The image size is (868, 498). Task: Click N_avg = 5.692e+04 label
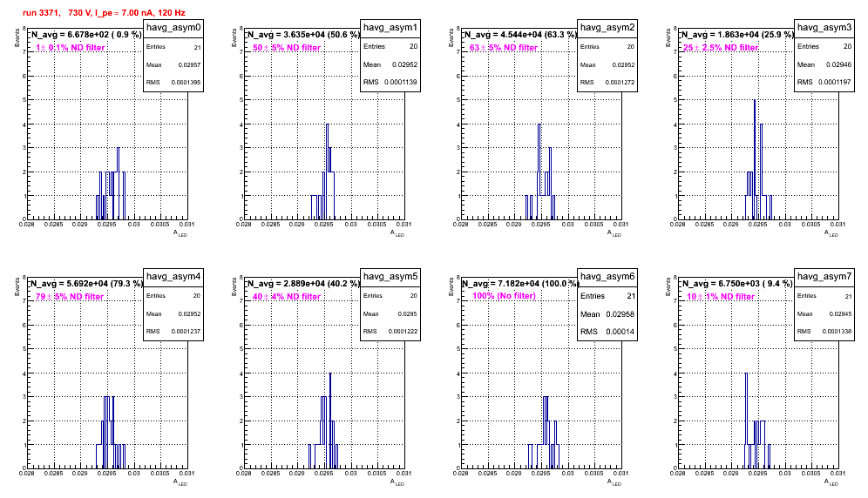(86, 283)
